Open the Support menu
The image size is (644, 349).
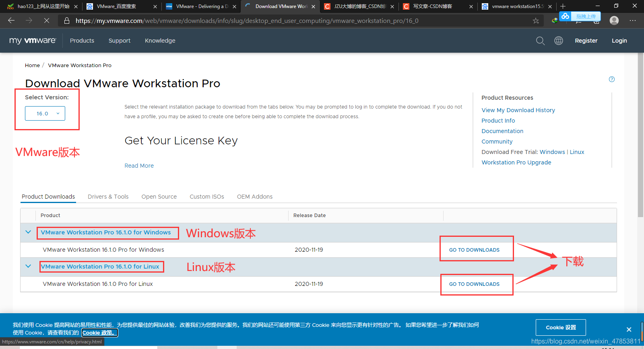(x=120, y=41)
